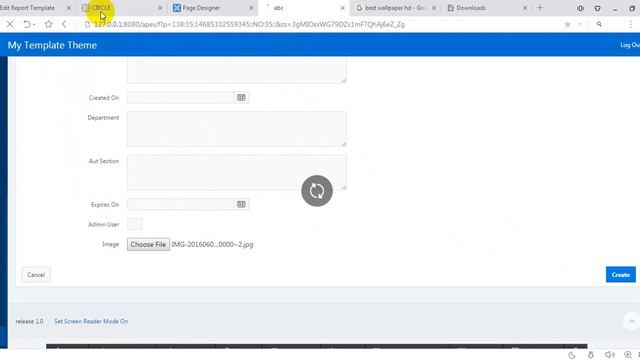The height and width of the screenshot is (360, 640).
Task: Switch to best wallpaper hd Google tab
Action: 391,8
